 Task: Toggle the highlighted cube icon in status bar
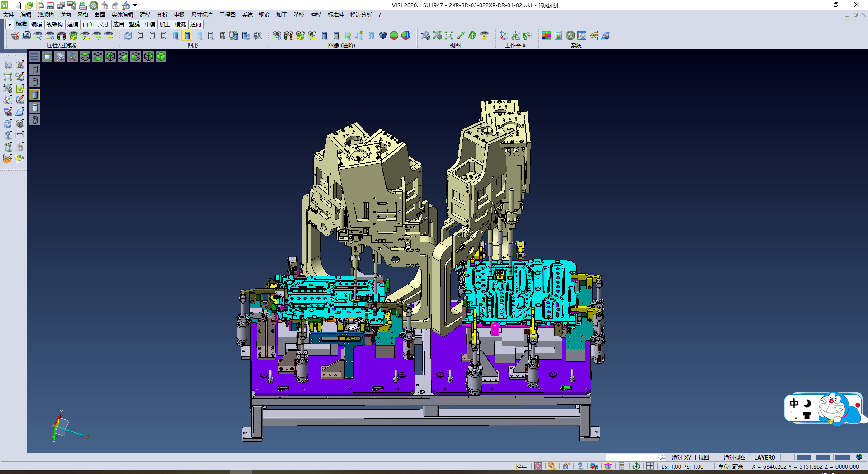(608, 466)
